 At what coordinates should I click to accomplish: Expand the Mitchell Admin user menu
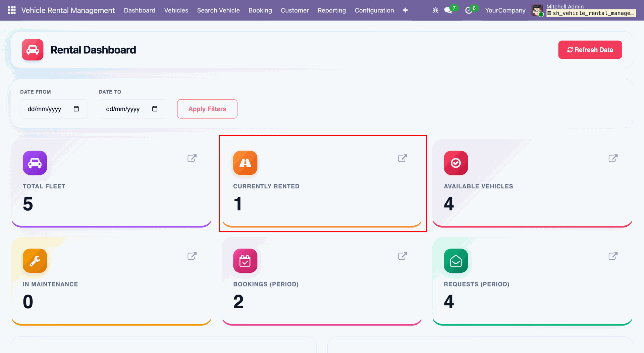tap(584, 10)
